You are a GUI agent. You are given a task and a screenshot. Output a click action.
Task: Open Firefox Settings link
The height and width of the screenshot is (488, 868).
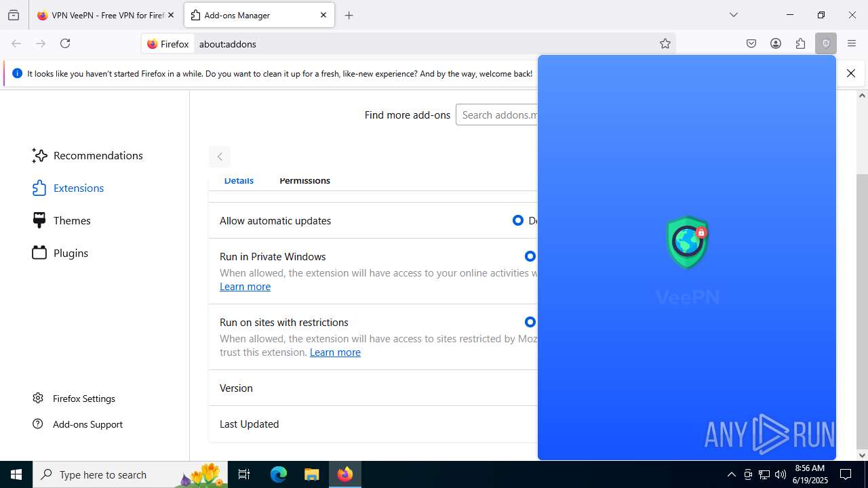point(74,399)
